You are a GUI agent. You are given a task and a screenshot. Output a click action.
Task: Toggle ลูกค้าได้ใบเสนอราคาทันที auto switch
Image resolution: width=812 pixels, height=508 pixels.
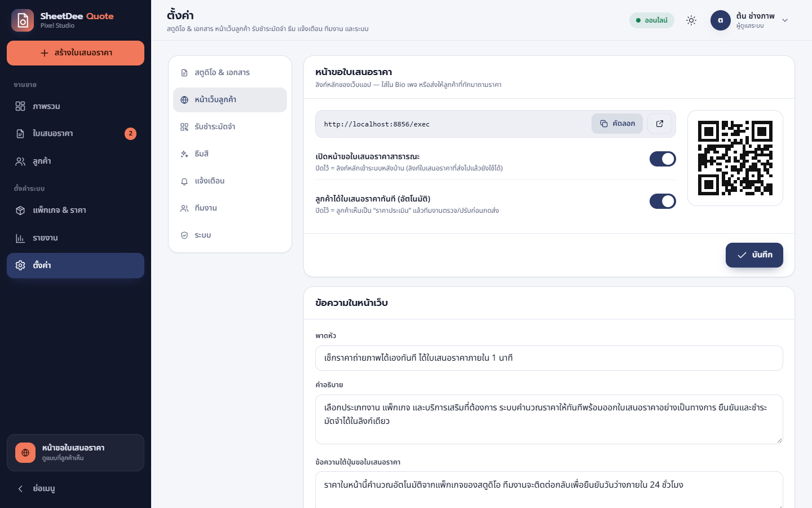[663, 202]
